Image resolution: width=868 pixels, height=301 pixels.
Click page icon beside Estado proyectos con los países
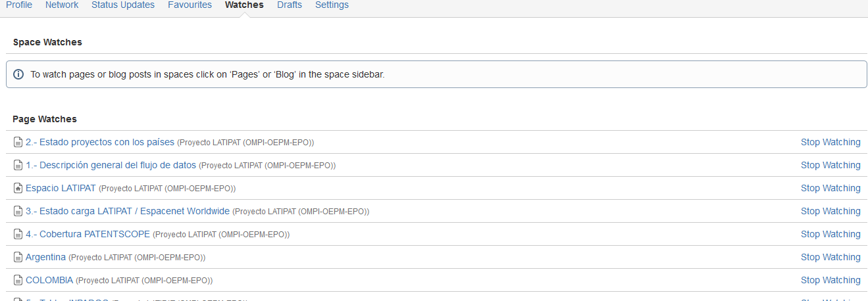(x=18, y=142)
